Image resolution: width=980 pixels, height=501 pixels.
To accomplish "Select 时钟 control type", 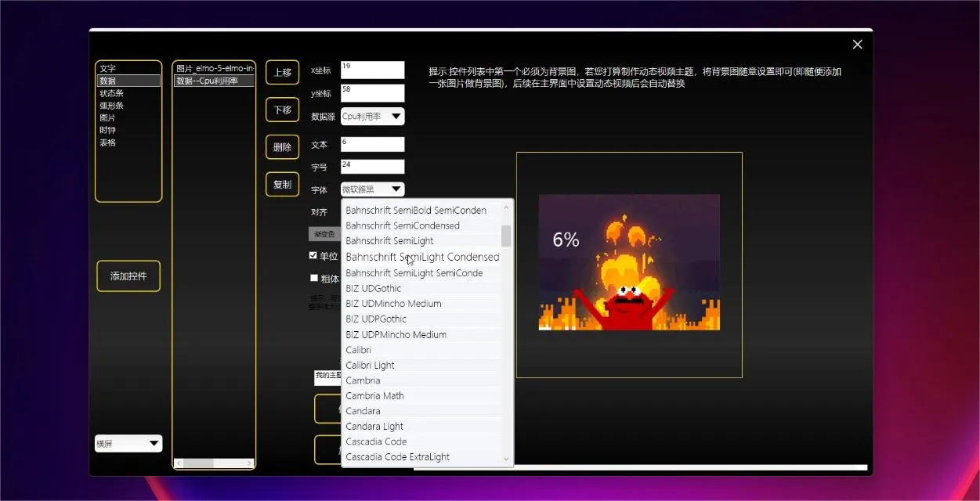I will tap(128, 131).
